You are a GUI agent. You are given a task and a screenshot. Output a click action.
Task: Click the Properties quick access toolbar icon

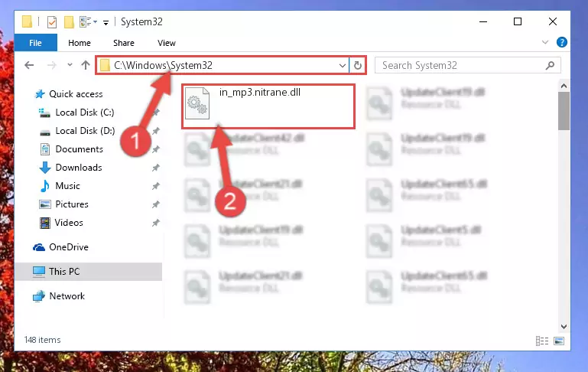click(52, 22)
